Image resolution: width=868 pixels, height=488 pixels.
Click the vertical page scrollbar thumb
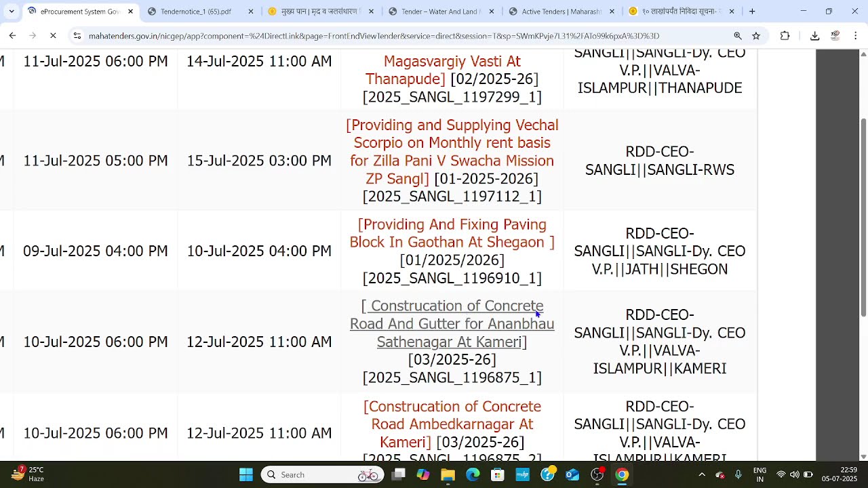click(x=863, y=217)
